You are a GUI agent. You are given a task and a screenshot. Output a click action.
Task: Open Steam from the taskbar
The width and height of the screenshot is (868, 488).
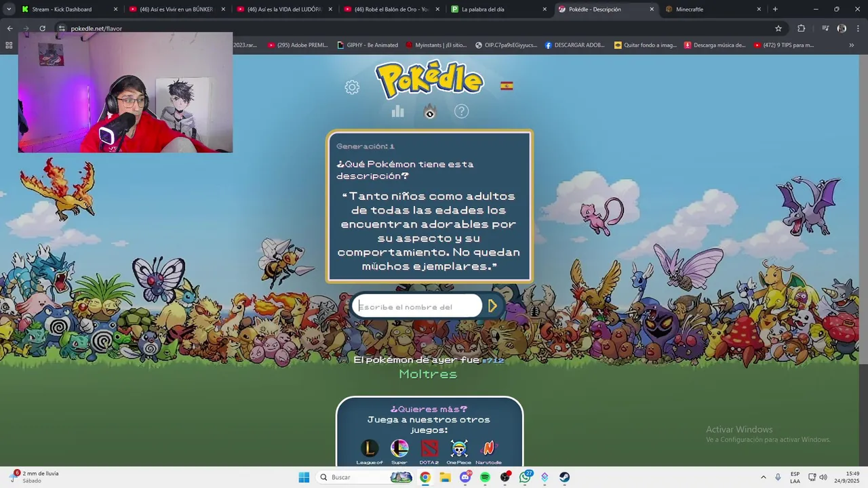[x=565, y=477]
